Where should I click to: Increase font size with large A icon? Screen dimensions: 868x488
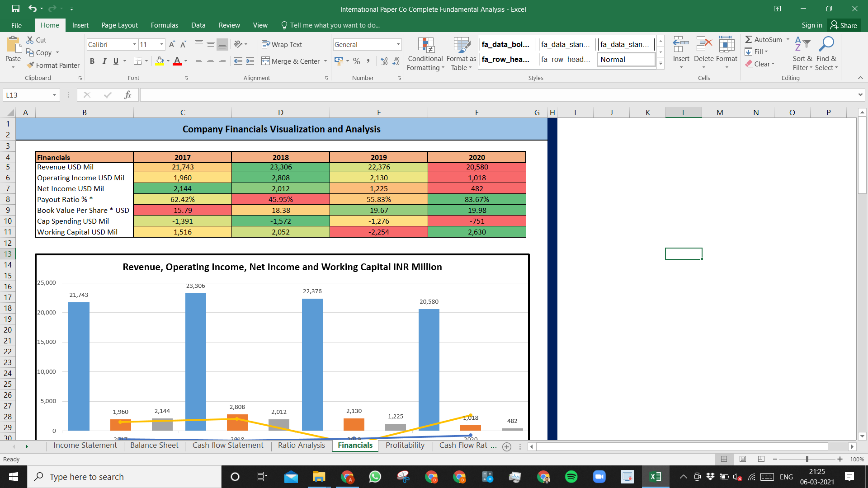(x=172, y=44)
